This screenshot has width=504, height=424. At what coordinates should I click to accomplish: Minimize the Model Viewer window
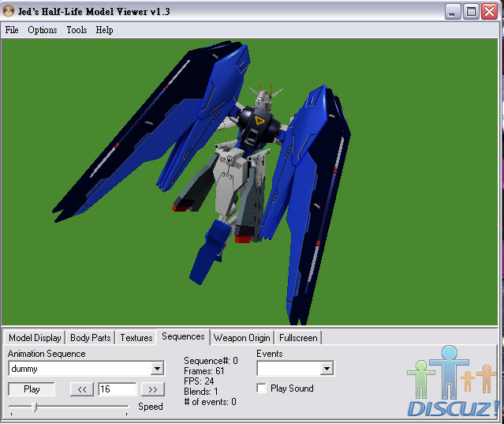pos(453,12)
